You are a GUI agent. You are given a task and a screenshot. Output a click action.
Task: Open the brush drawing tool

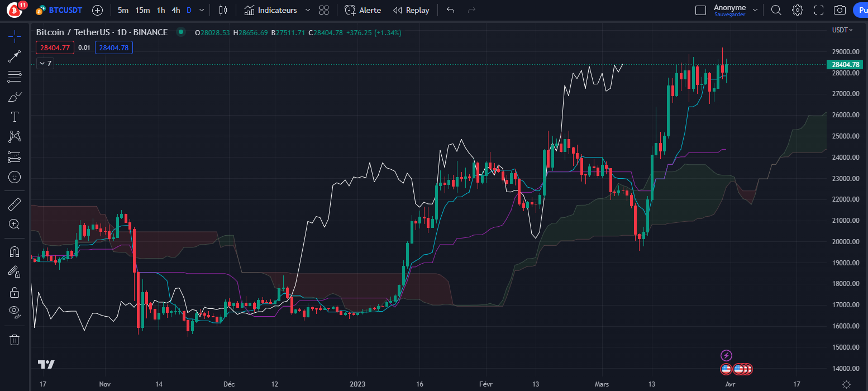point(14,96)
